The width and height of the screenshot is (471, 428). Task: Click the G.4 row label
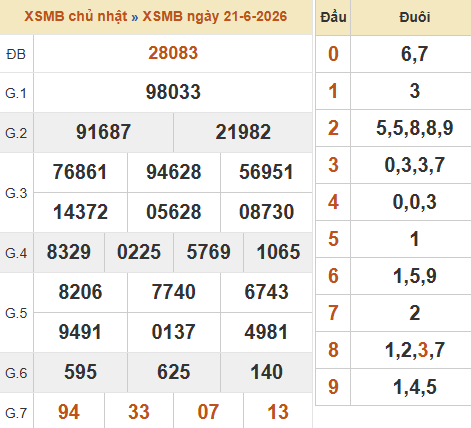[16, 253]
